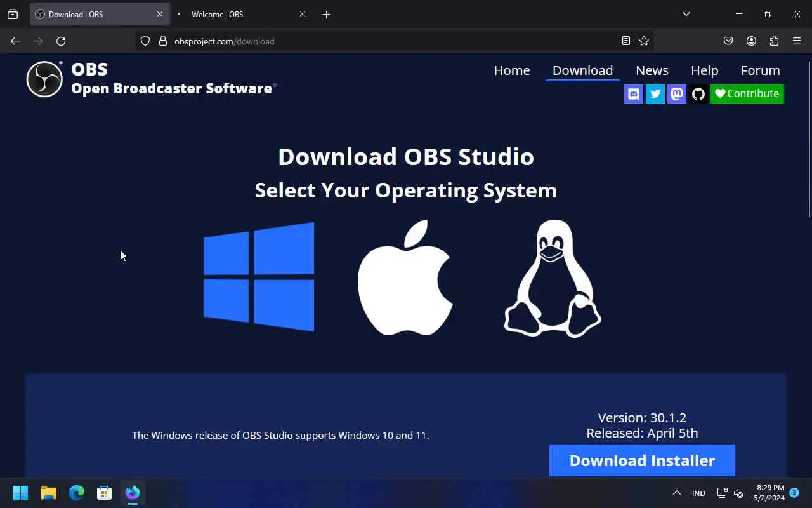Open a new tab with plus
Screen dimensions: 812x508
point(326,14)
